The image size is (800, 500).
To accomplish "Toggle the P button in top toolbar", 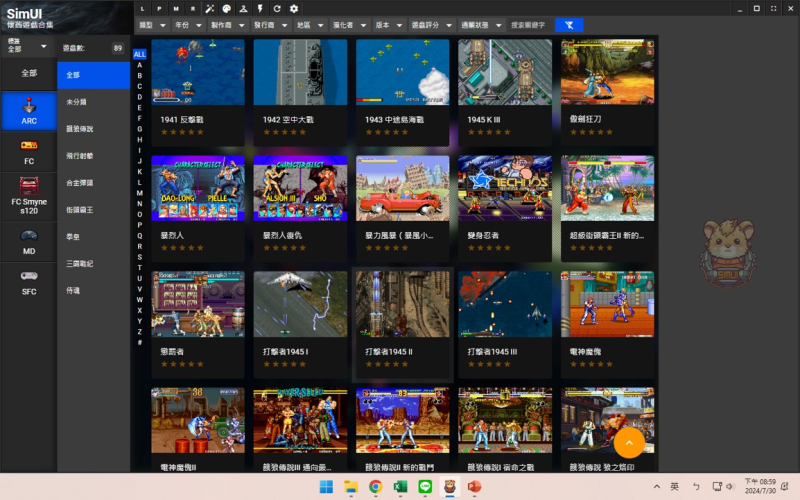I will [159, 9].
